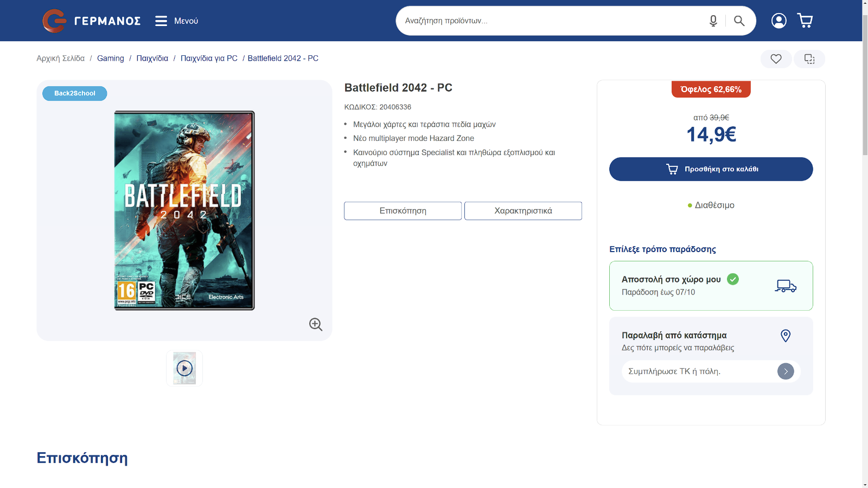
Task: Click the old price 39,9€
Action: (719, 118)
